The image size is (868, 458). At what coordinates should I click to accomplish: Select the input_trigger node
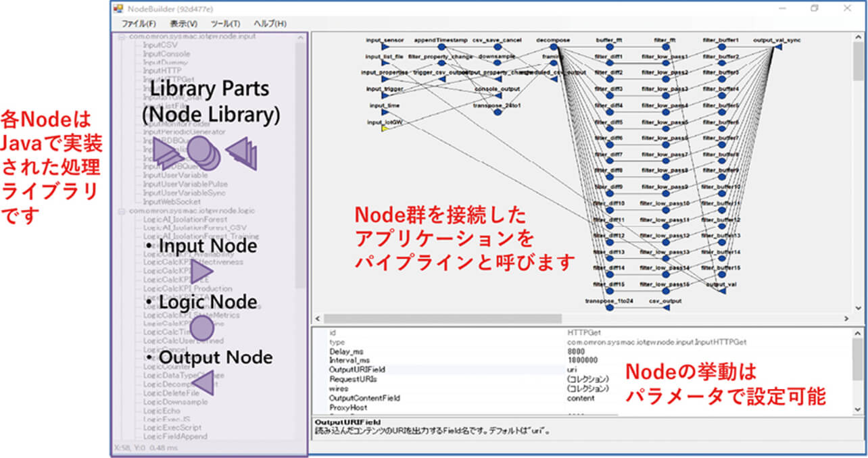point(383,95)
